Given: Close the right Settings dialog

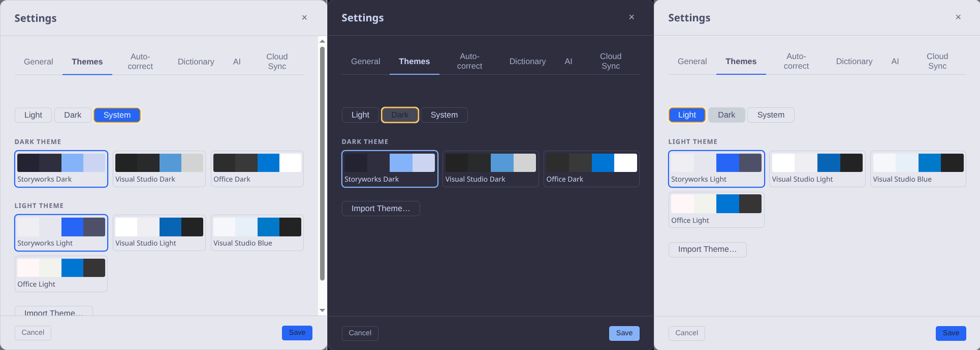Looking at the screenshot, I should (958, 17).
